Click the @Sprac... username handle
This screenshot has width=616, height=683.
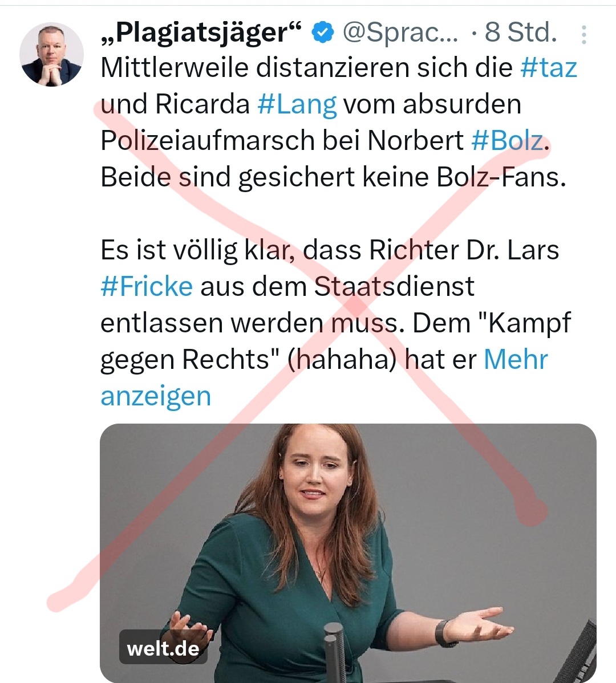400,32
